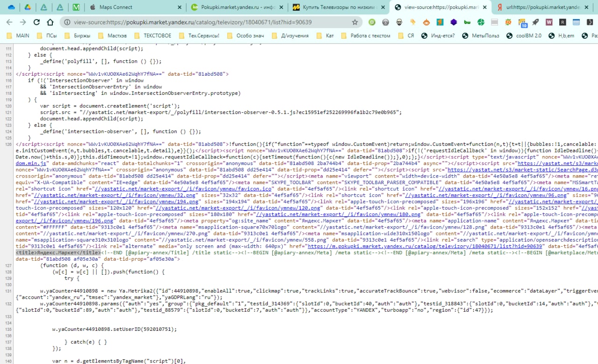Open the Биржи bookmarks folder
Image resolution: width=598 pixels, height=364 pixels.
(77, 36)
